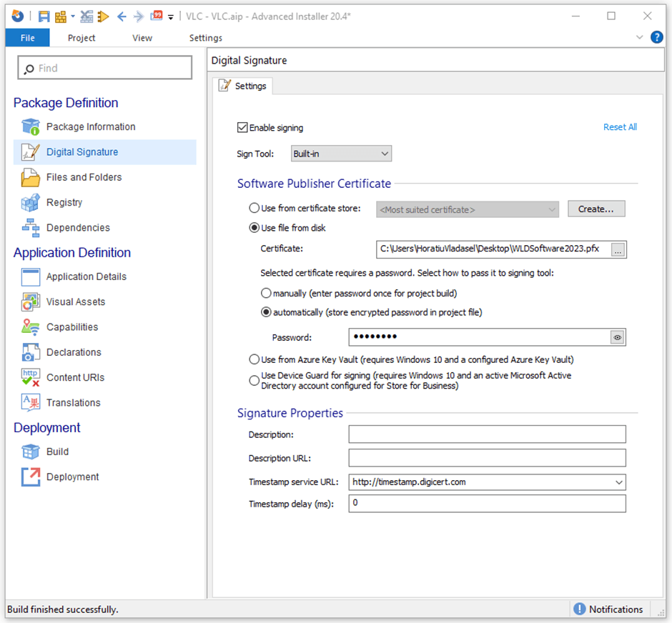Click the Find search field

click(x=105, y=68)
